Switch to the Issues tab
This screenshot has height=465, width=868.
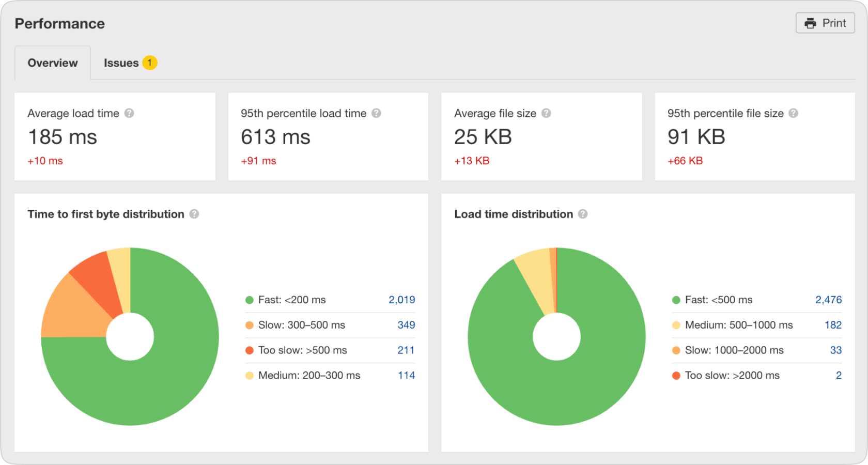pyautogui.click(x=121, y=63)
